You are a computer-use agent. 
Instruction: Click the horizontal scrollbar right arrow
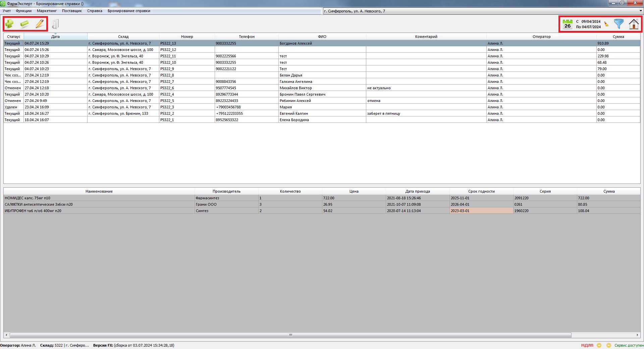pyautogui.click(x=637, y=335)
